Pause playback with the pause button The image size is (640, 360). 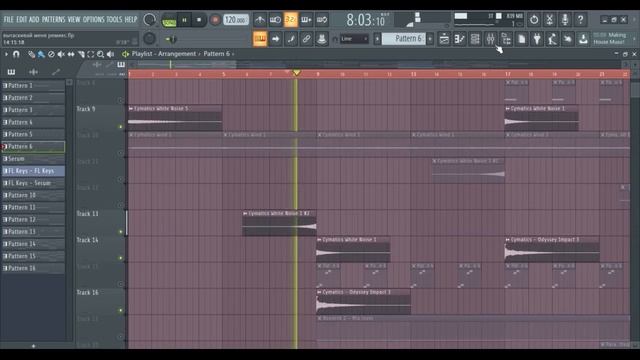184,20
